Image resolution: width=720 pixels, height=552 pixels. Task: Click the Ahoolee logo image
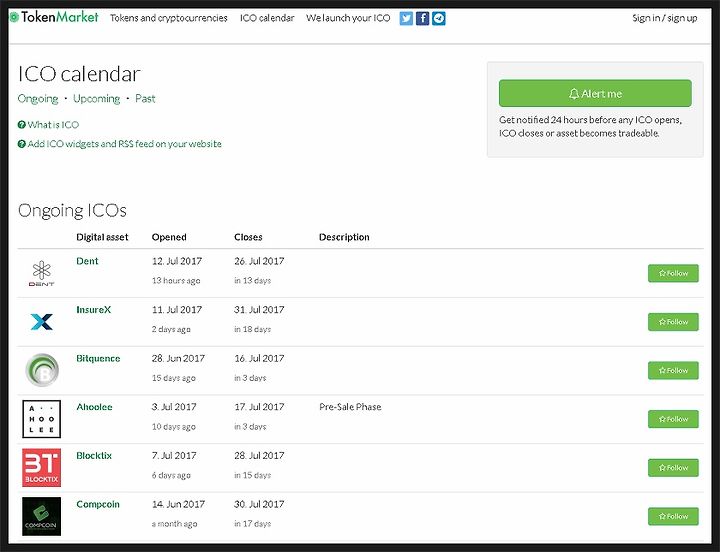pyautogui.click(x=42, y=419)
